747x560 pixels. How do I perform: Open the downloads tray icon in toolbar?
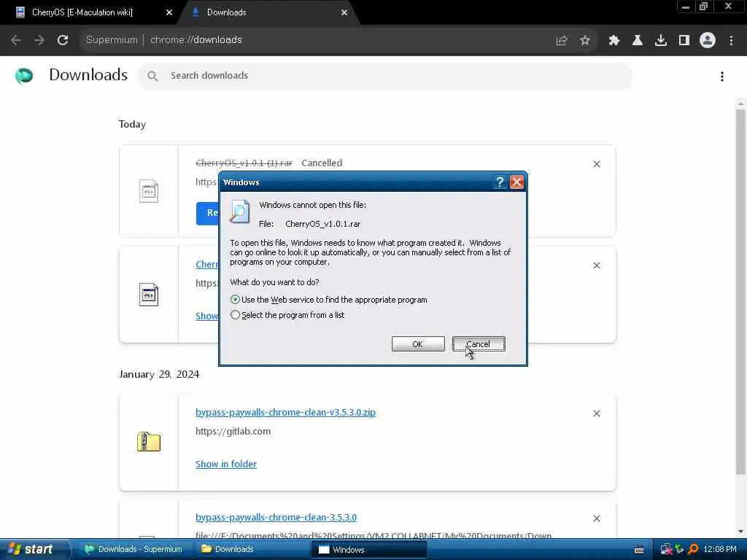(x=660, y=41)
